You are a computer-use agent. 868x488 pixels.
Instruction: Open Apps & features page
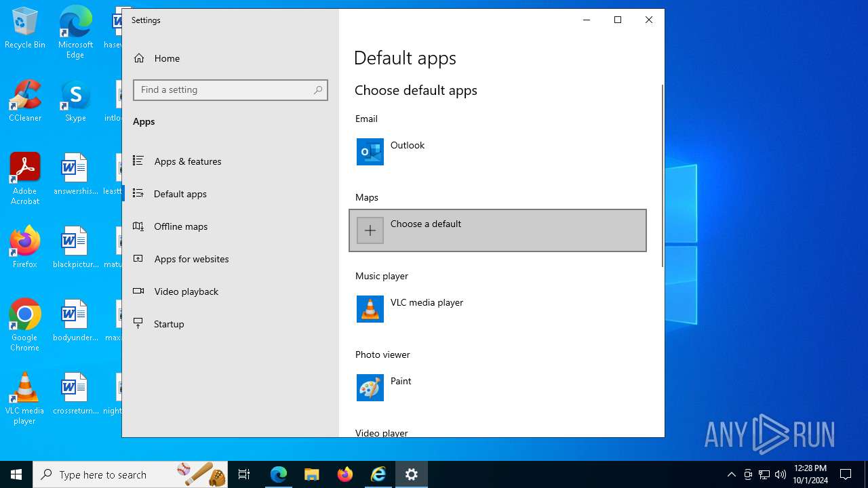187,161
